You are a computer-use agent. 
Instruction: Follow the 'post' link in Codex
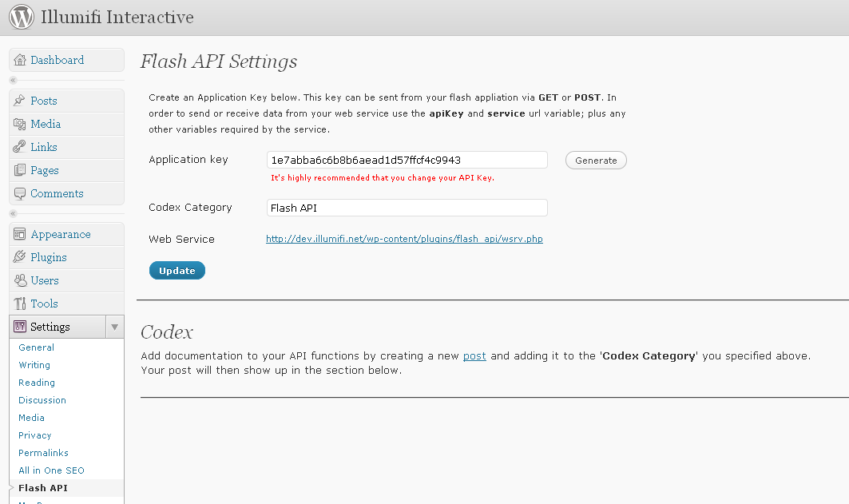point(474,355)
